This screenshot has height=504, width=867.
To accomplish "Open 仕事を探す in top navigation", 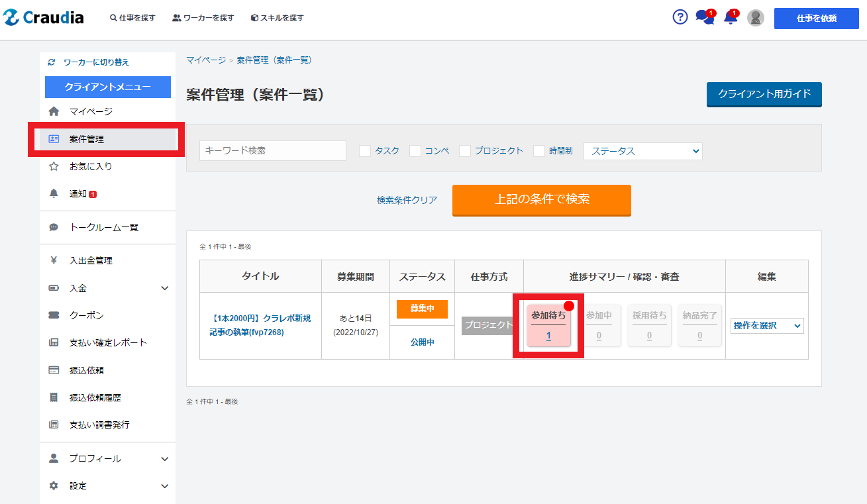I will tap(132, 18).
